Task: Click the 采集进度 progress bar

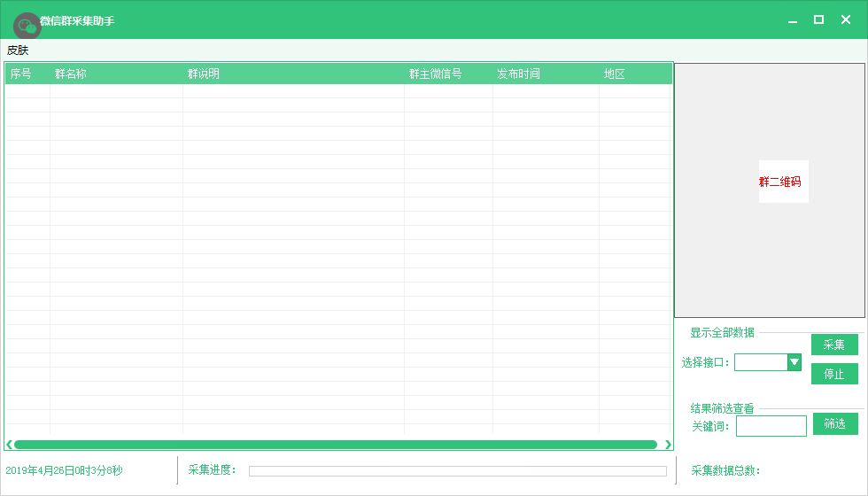Action: click(458, 471)
